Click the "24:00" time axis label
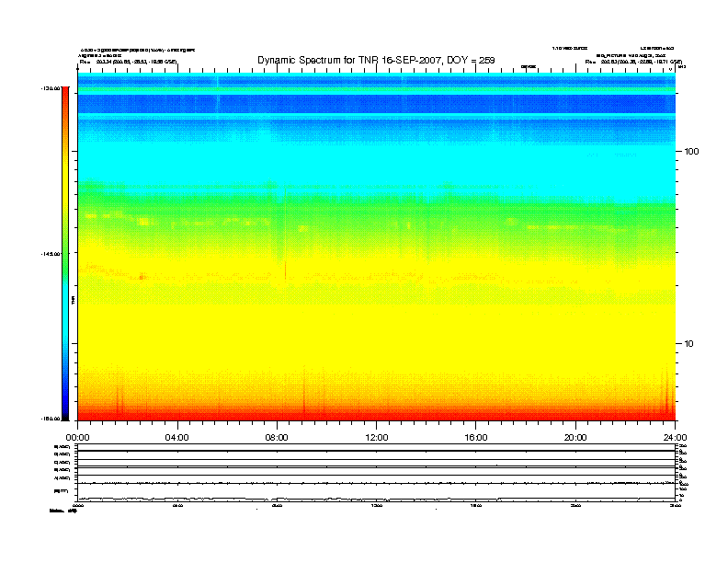 click(675, 438)
